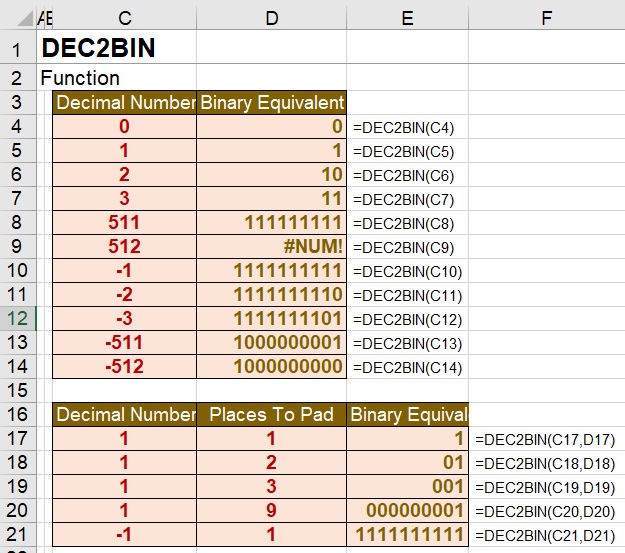Click binary result 10 in row 6
625x553 pixels.
point(271,175)
